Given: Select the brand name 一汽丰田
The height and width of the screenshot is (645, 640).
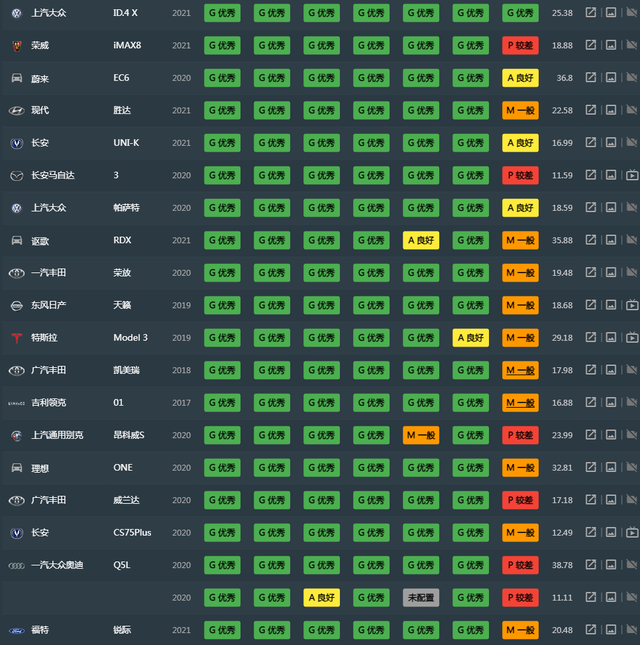Looking at the screenshot, I should [x=49, y=273].
